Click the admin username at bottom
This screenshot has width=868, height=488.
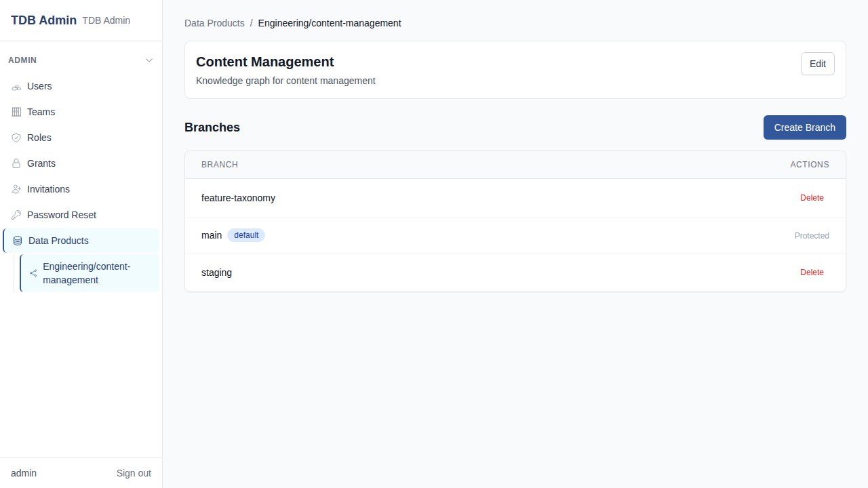point(24,473)
